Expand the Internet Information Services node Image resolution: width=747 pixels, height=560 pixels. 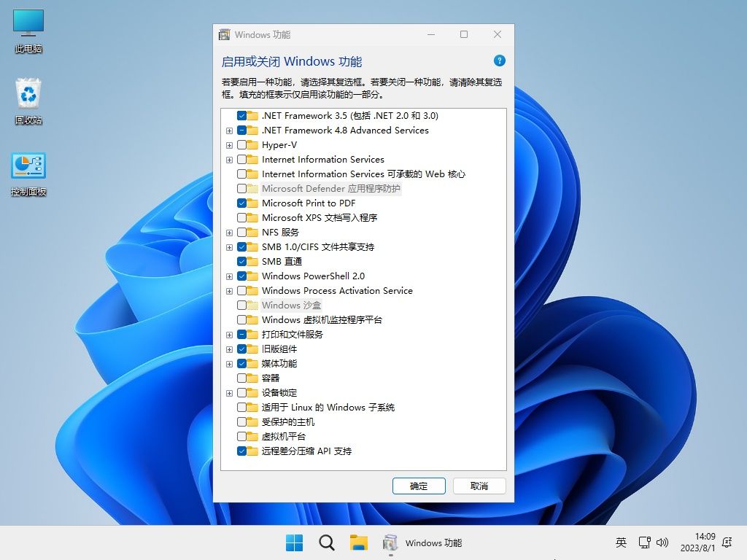[229, 160]
